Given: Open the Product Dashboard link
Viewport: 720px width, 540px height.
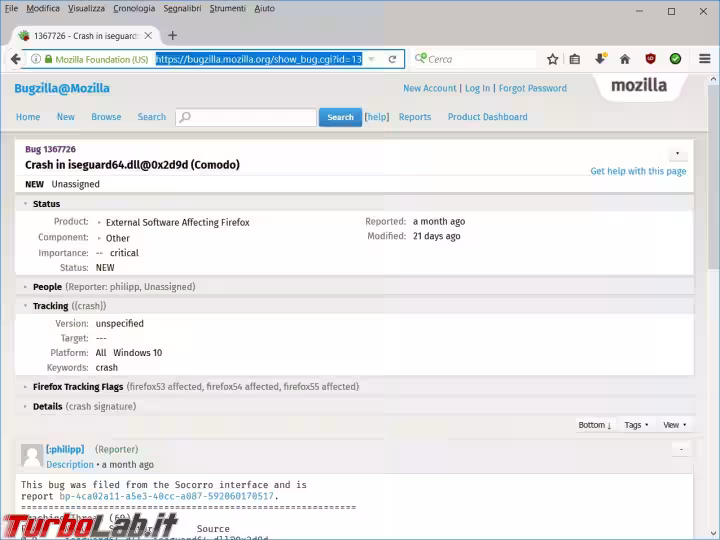Looking at the screenshot, I should pos(488,117).
